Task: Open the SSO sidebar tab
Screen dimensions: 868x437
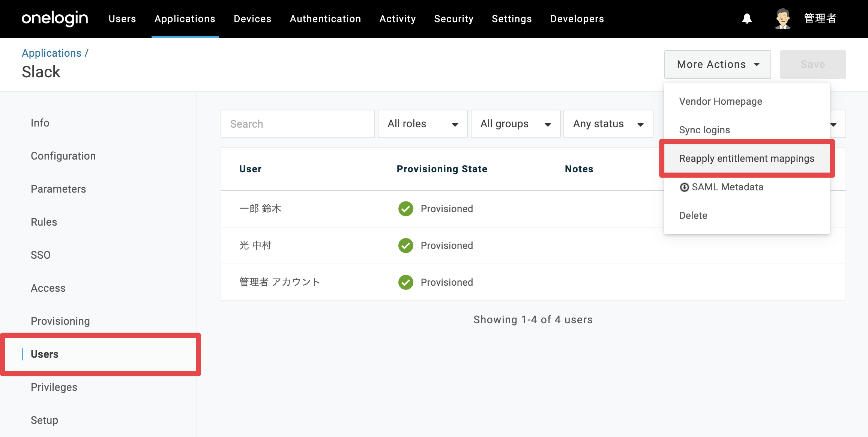Action: 41,255
